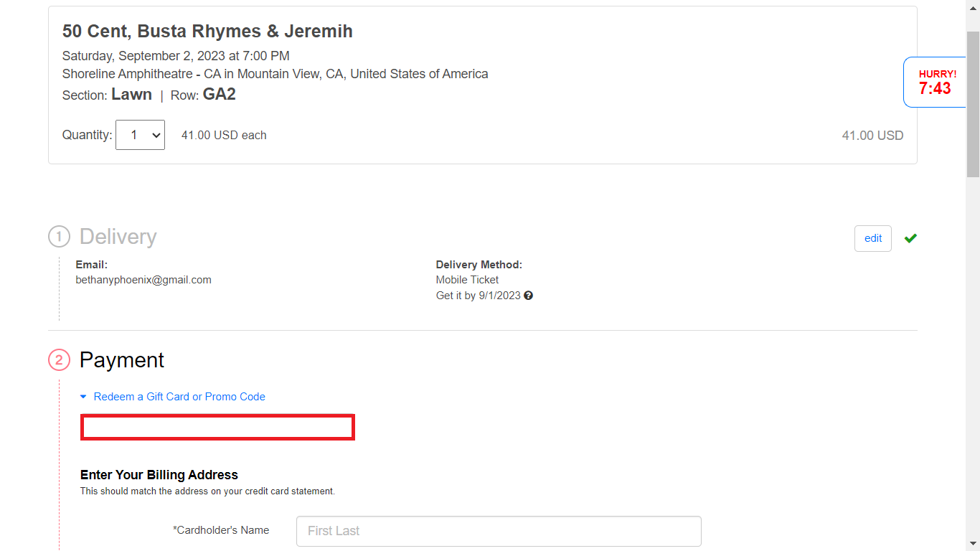Focus the Cardholder's Name input field
Viewport: 980px width, 551px height.
498,531
